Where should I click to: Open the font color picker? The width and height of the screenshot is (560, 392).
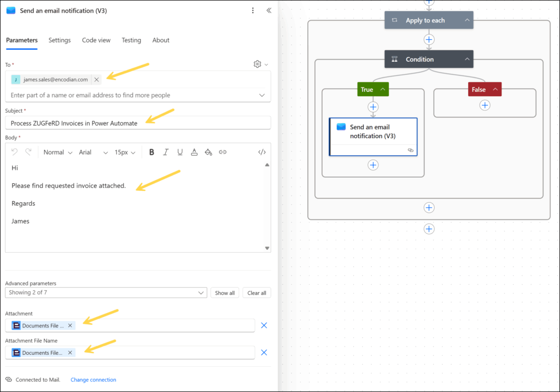tap(194, 152)
